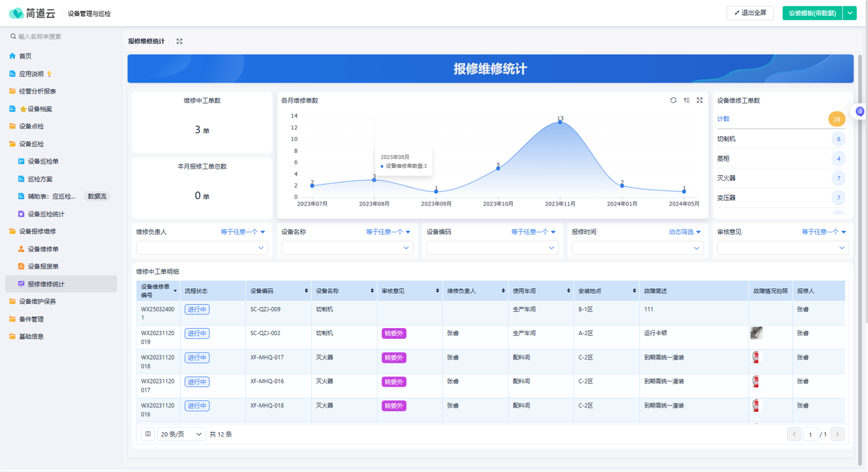
Task: Open the 20条/页 page size dropdown
Action: pyautogui.click(x=181, y=434)
